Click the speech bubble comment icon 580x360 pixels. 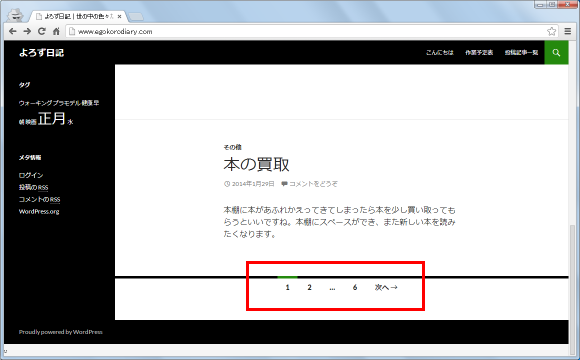284,184
